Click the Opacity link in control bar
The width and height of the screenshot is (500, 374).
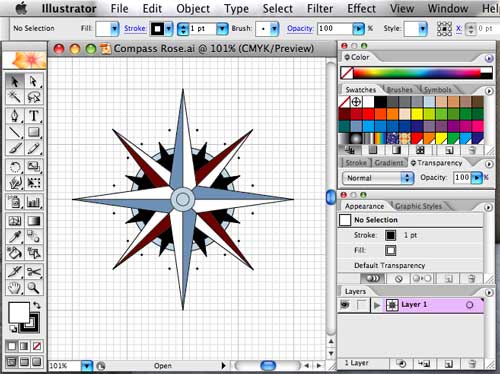300,29
